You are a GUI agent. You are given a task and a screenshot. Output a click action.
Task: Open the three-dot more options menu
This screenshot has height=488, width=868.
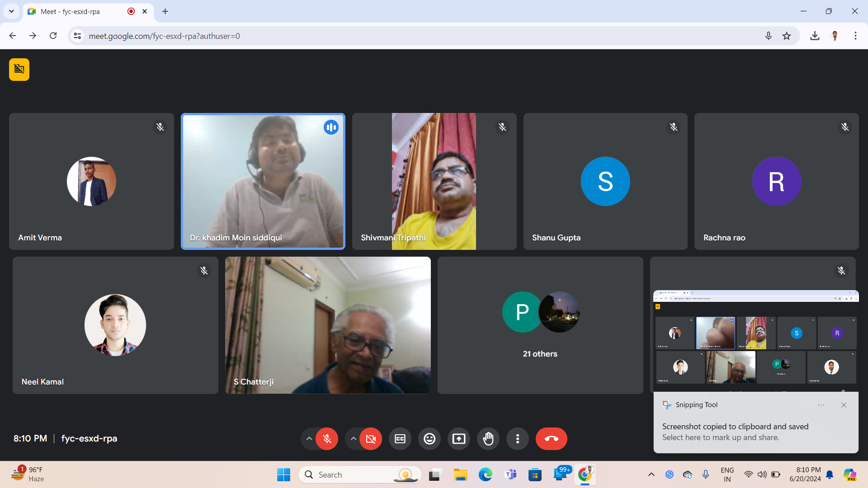517,439
